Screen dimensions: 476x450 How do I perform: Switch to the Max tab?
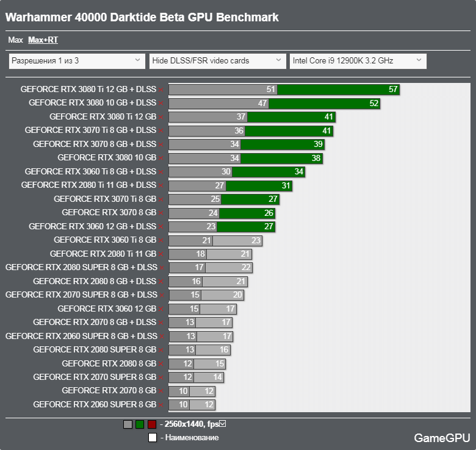tap(15, 40)
